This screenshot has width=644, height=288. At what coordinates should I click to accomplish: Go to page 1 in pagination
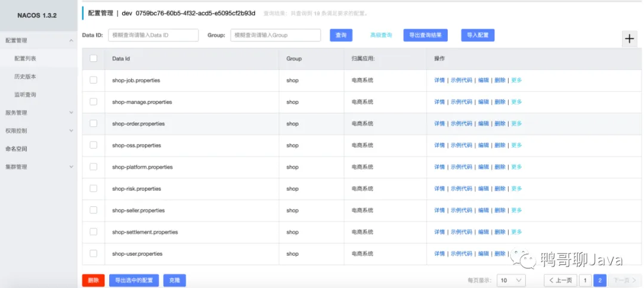[586, 280]
